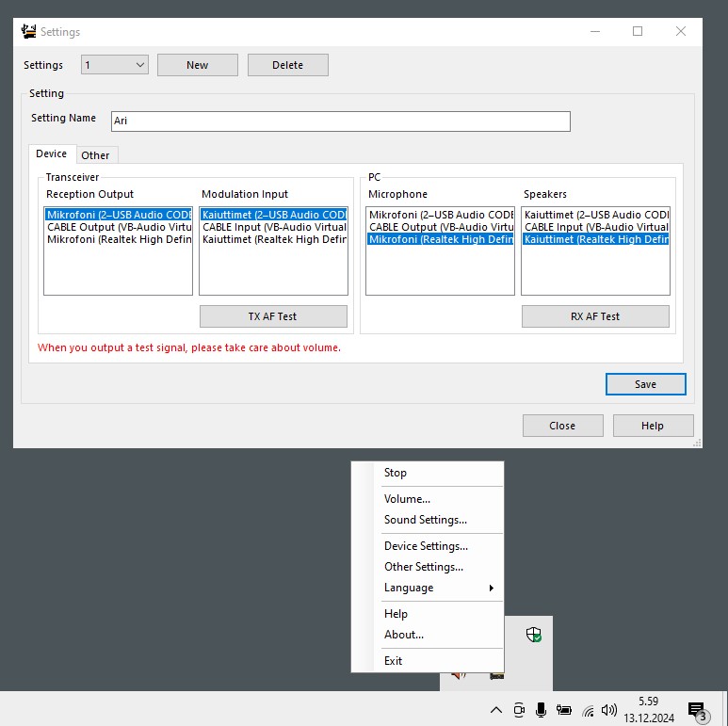728x726 pixels.
Task: Start the TX AF Test
Action: point(273,316)
